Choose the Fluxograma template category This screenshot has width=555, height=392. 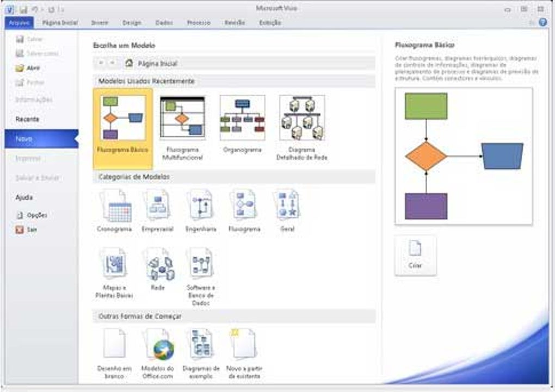244,207
